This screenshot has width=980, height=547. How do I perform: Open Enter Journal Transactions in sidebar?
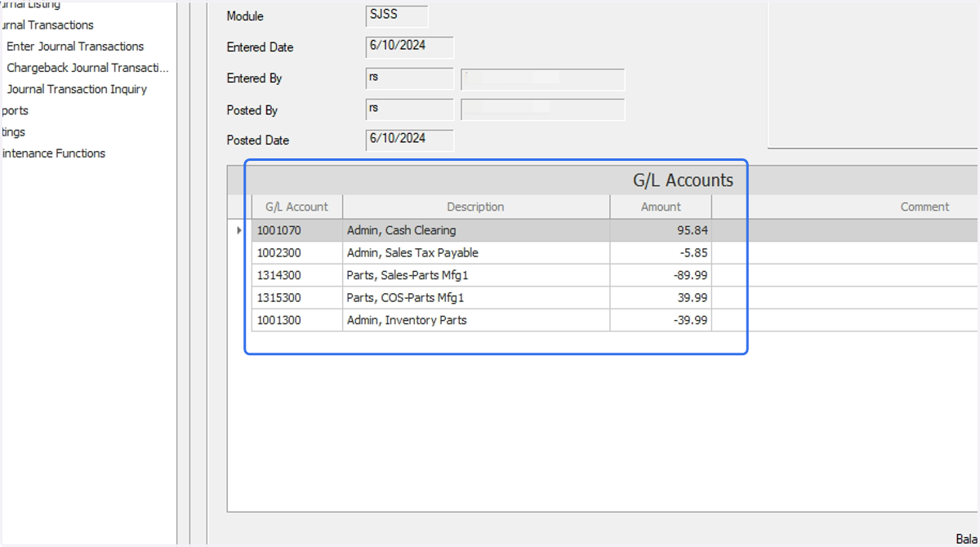tap(75, 47)
